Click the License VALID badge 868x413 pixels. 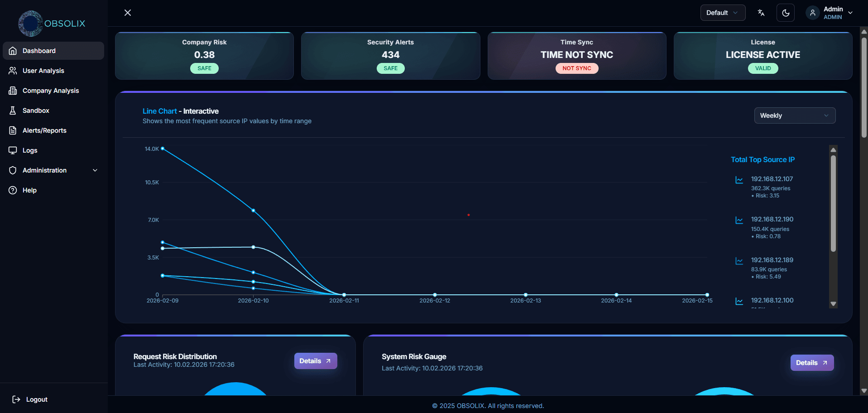(x=763, y=68)
